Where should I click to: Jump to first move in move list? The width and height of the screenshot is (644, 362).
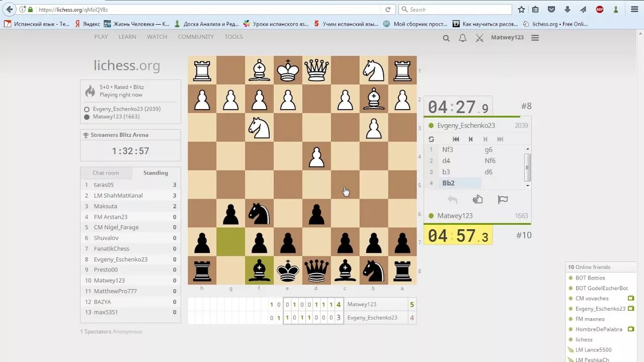[456, 139]
